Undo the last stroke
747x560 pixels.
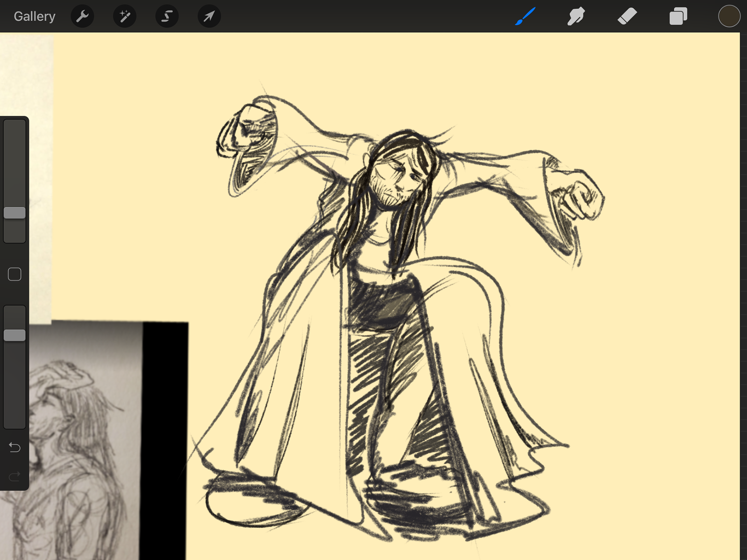tap(15, 447)
